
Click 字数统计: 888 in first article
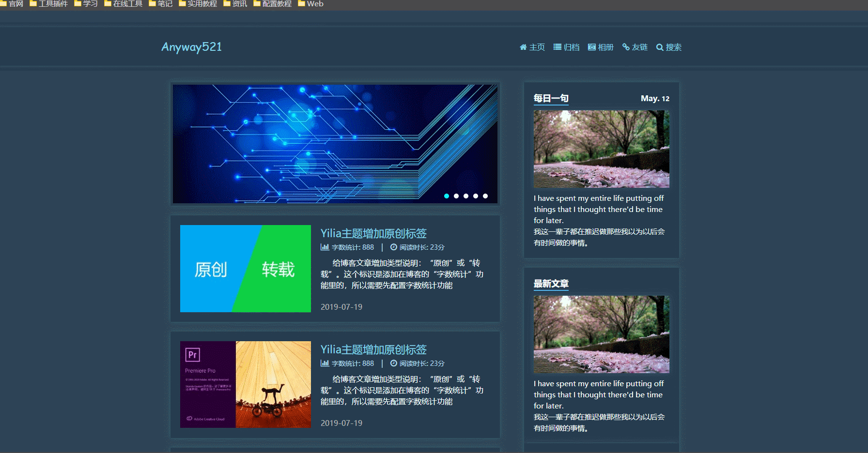(353, 247)
